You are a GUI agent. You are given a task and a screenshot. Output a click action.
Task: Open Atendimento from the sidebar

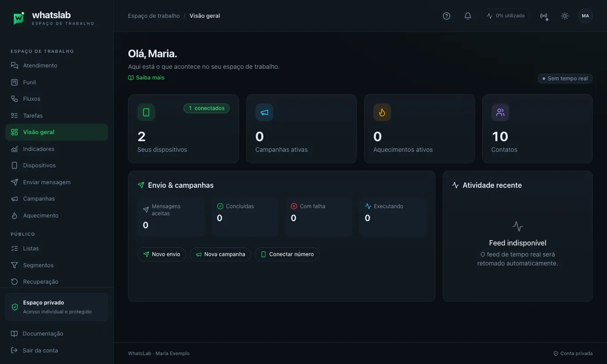56,66
